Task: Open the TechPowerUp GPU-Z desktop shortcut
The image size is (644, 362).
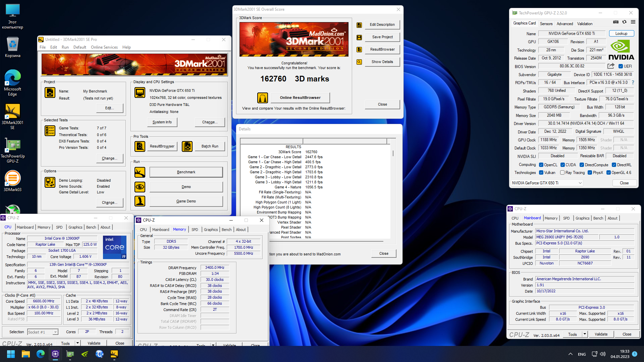Action: click(x=12, y=150)
